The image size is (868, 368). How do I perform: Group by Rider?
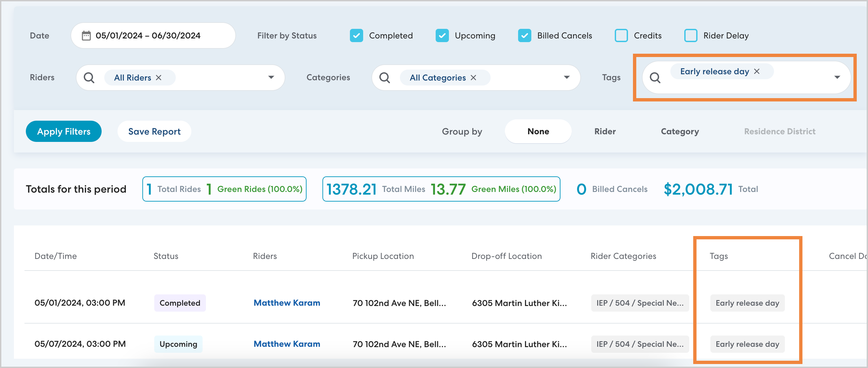coord(605,131)
